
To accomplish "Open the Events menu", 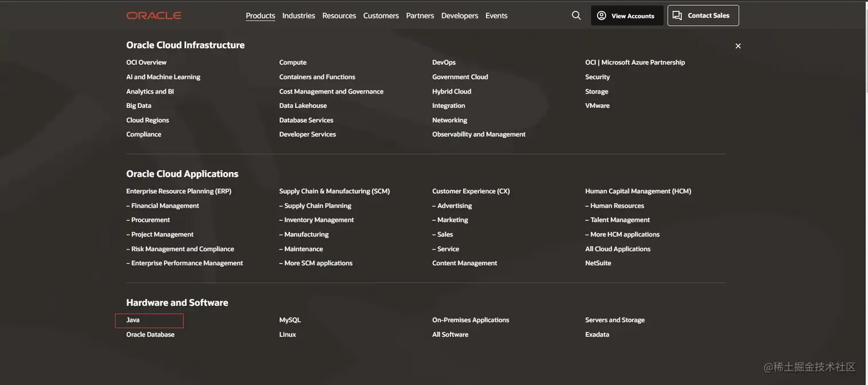I will [497, 15].
